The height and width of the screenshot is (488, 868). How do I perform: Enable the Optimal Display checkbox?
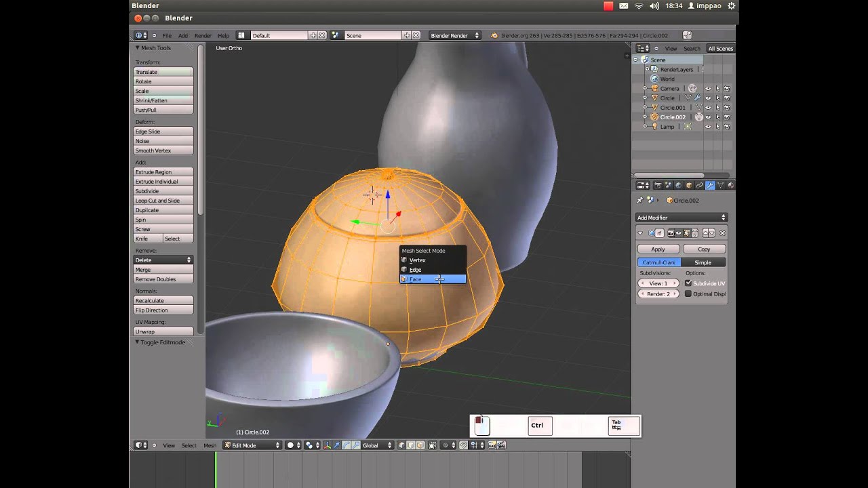click(x=688, y=293)
